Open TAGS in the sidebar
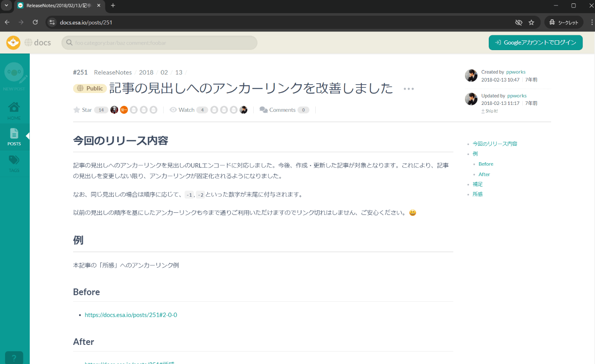This screenshot has height=364, width=595. 14,163
